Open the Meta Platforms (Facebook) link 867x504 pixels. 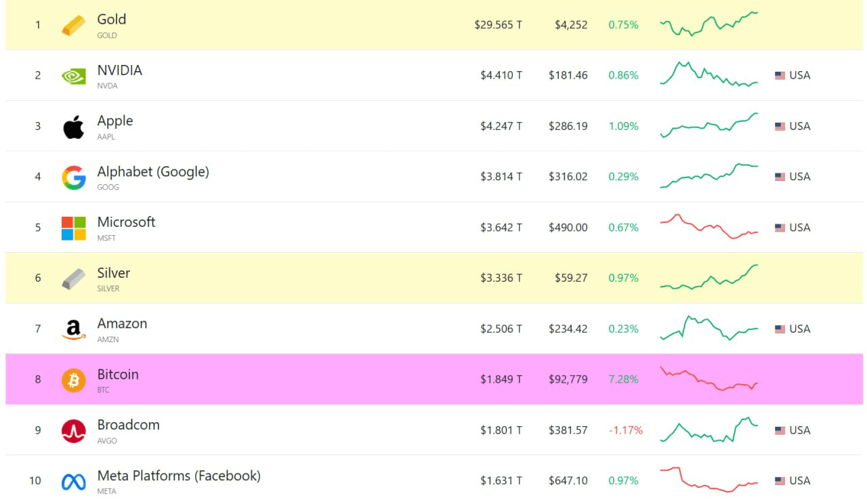click(x=179, y=476)
